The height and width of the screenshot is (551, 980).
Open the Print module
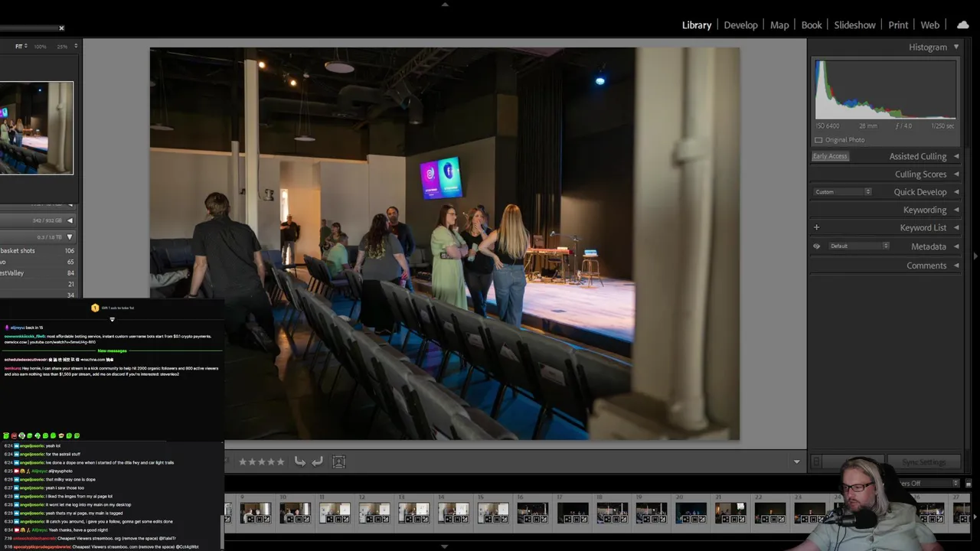tap(898, 25)
